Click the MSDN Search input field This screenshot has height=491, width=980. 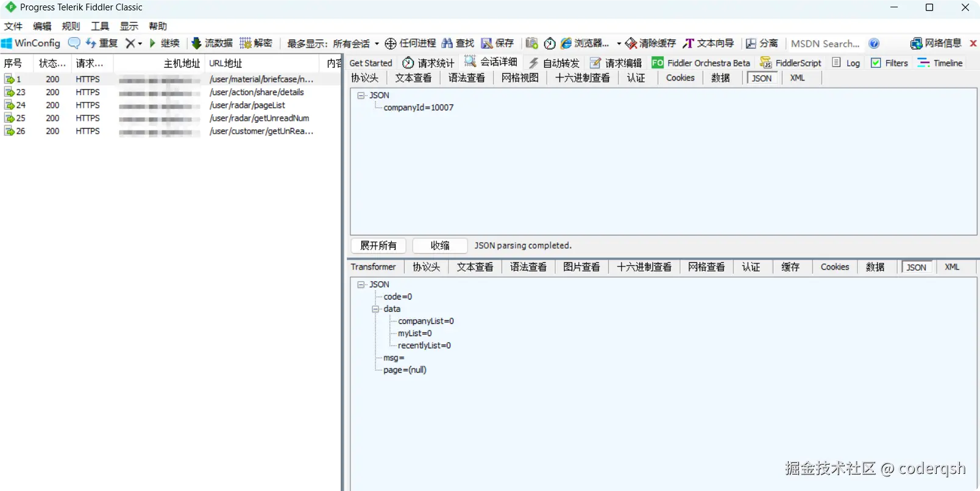click(x=825, y=44)
